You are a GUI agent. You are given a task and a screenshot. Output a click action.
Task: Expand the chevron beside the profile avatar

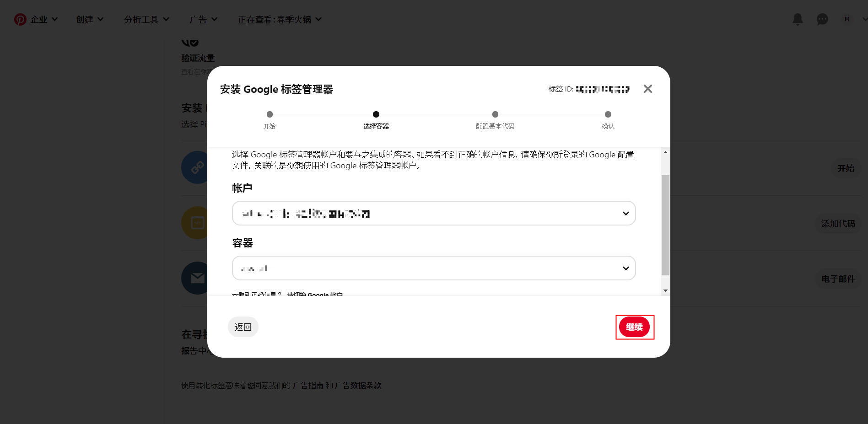(x=865, y=19)
